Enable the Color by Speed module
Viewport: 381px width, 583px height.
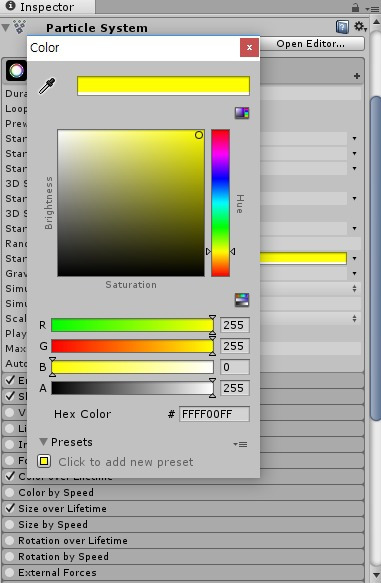pyautogui.click(x=10, y=492)
